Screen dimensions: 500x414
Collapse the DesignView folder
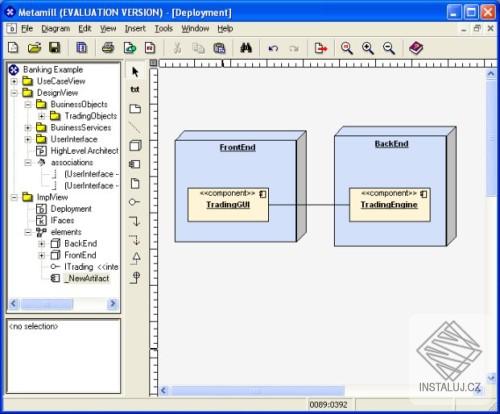tap(14, 93)
